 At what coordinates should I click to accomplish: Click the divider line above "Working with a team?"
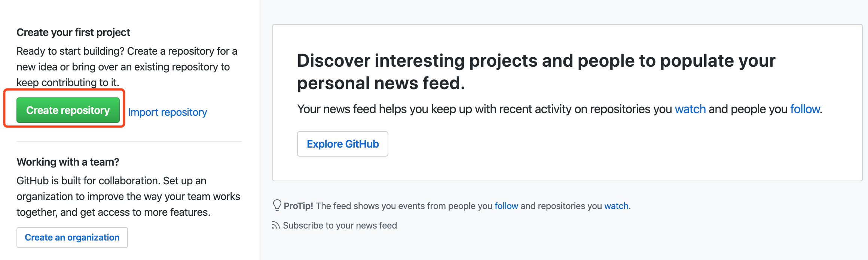pyautogui.click(x=129, y=141)
